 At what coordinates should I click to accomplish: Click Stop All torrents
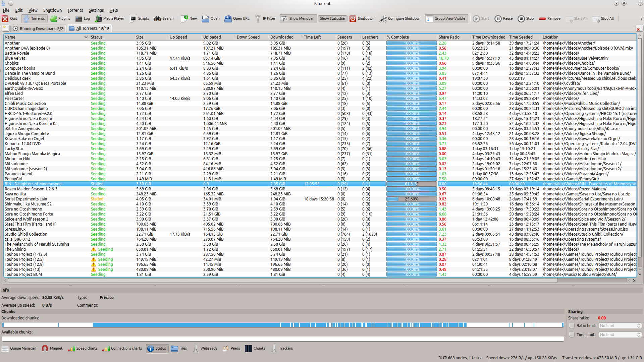pyautogui.click(x=603, y=19)
